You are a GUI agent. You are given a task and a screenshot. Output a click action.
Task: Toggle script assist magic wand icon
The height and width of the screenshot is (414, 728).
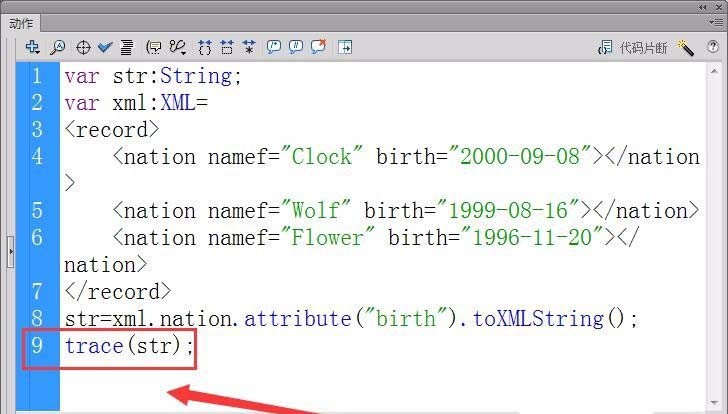686,47
